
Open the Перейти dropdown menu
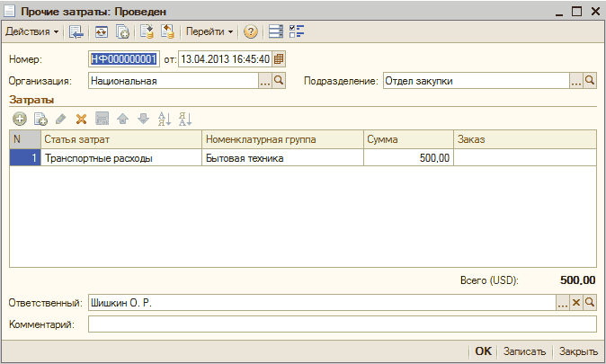pyautogui.click(x=209, y=31)
